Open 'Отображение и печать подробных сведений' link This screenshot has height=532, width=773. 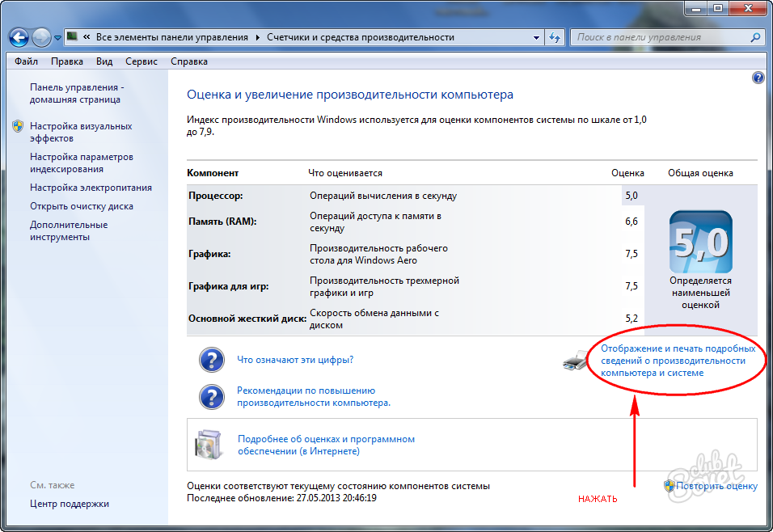678,361
